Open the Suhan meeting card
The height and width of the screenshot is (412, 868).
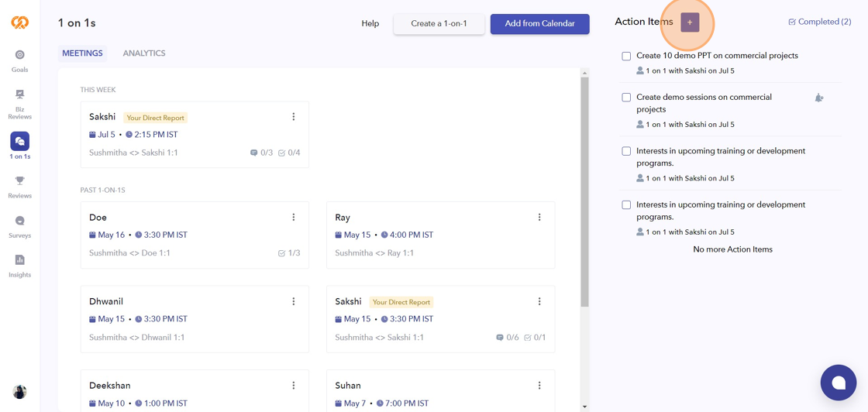(441, 391)
